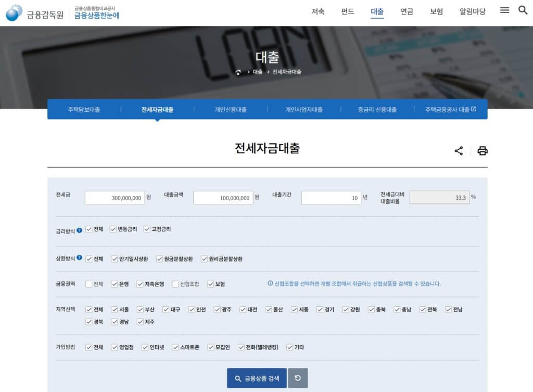
Task: Uncheck 스마트폰 checkbox
Action: click(x=175, y=347)
